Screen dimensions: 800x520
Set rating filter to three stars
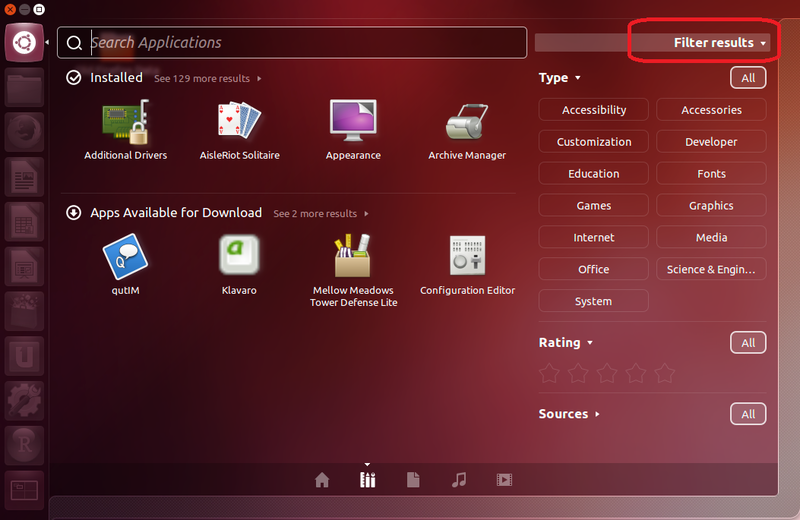click(607, 373)
